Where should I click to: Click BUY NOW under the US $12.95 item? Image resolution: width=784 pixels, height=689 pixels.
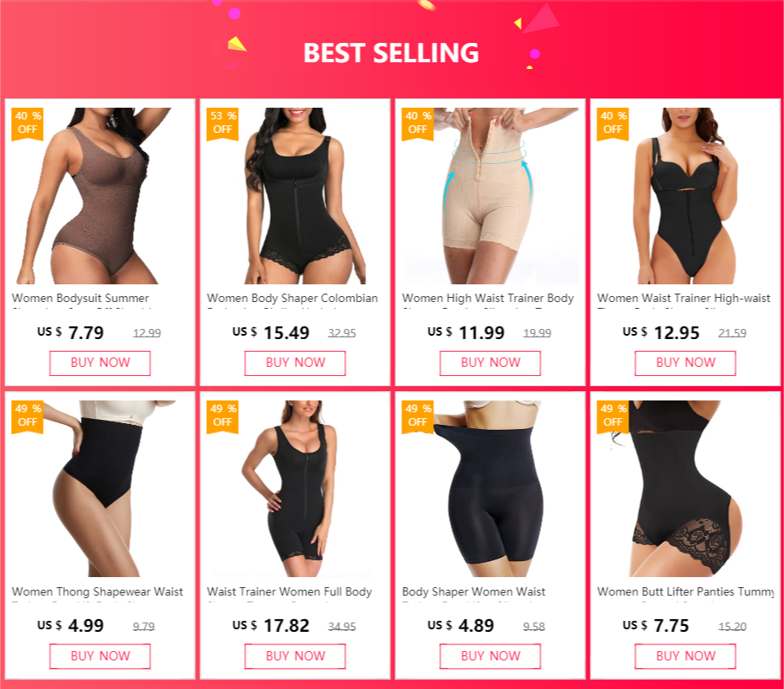click(x=686, y=363)
